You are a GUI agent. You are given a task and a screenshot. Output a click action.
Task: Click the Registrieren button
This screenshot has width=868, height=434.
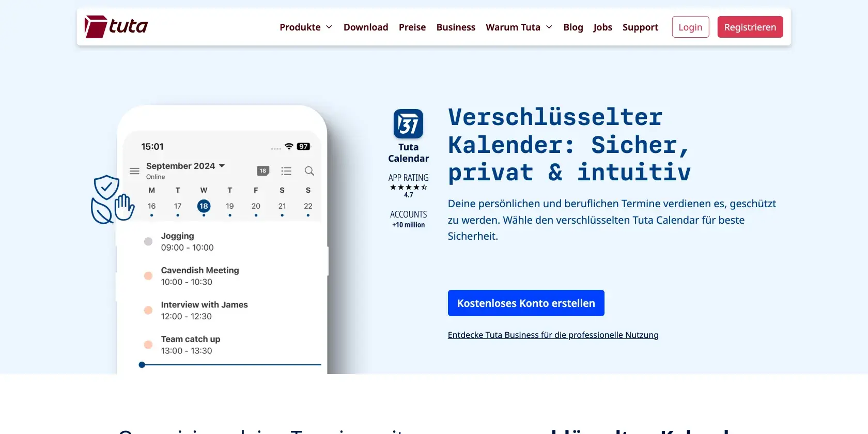(750, 27)
